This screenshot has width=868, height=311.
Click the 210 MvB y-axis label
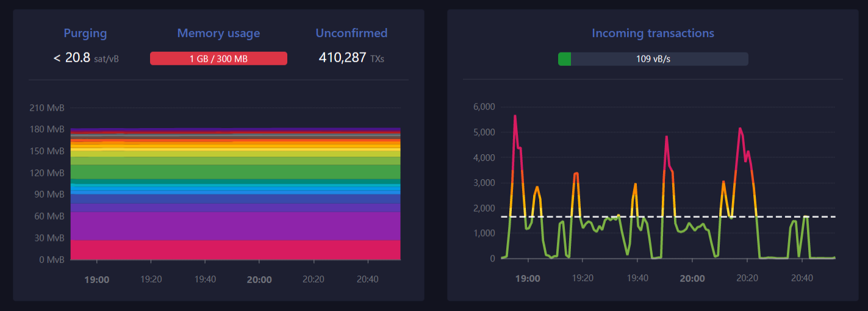click(x=47, y=108)
